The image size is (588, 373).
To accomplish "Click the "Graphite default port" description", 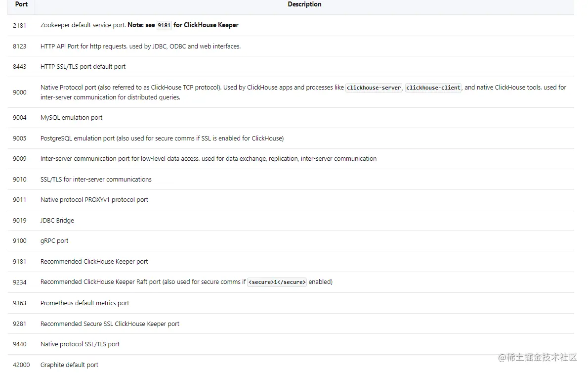I will [69, 365].
